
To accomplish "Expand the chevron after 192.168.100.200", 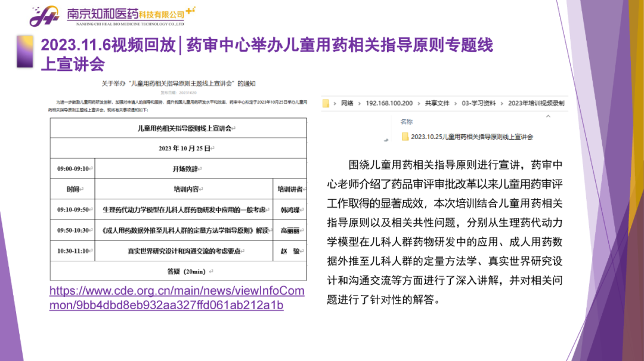I will coord(419,103).
